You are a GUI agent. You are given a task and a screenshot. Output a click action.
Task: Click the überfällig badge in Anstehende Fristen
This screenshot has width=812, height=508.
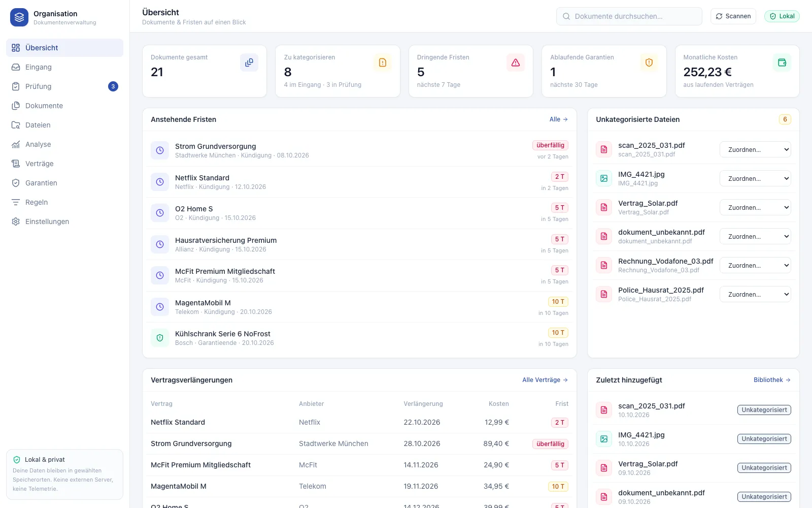pos(550,145)
